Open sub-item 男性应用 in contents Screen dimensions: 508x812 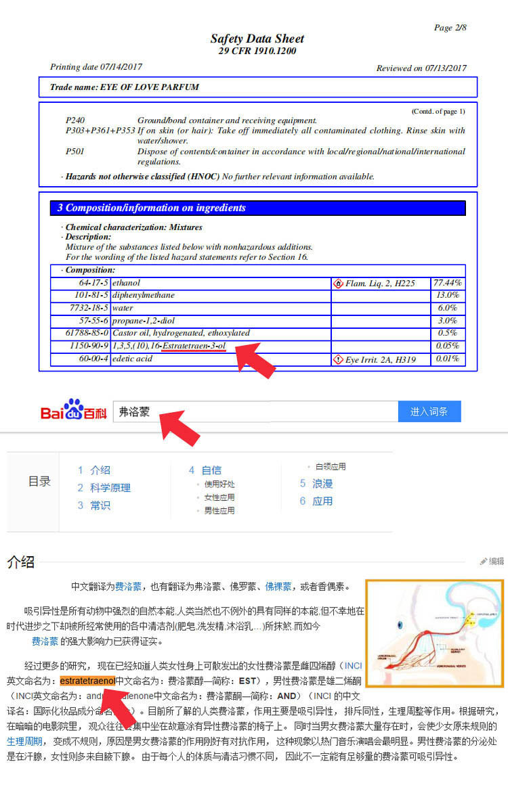[219, 510]
